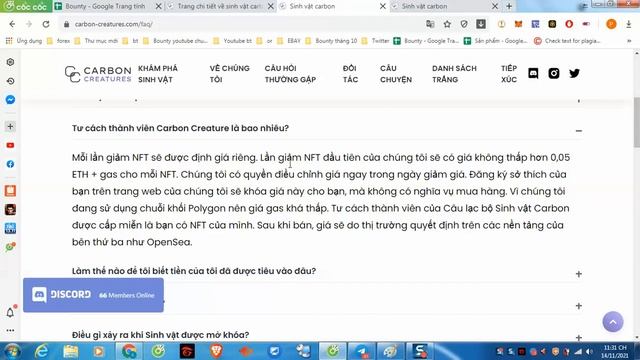This screenshot has height=360, width=640.
Task: Open a new tab with plus button
Action: (x=509, y=6)
